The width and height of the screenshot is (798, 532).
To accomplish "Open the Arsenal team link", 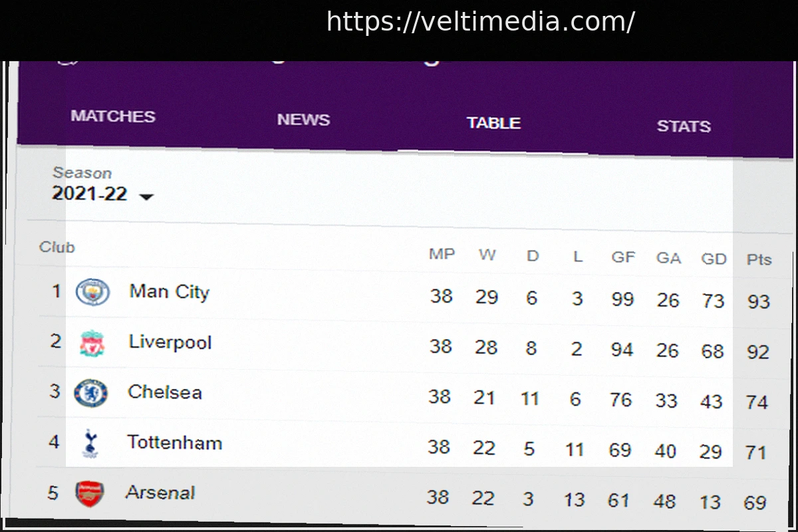I will click(160, 493).
